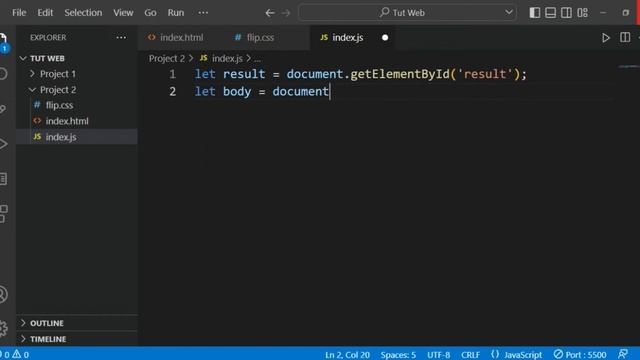The width and height of the screenshot is (640, 360).
Task: Click Ln 2, Col 20 in the status bar
Action: [347, 355]
